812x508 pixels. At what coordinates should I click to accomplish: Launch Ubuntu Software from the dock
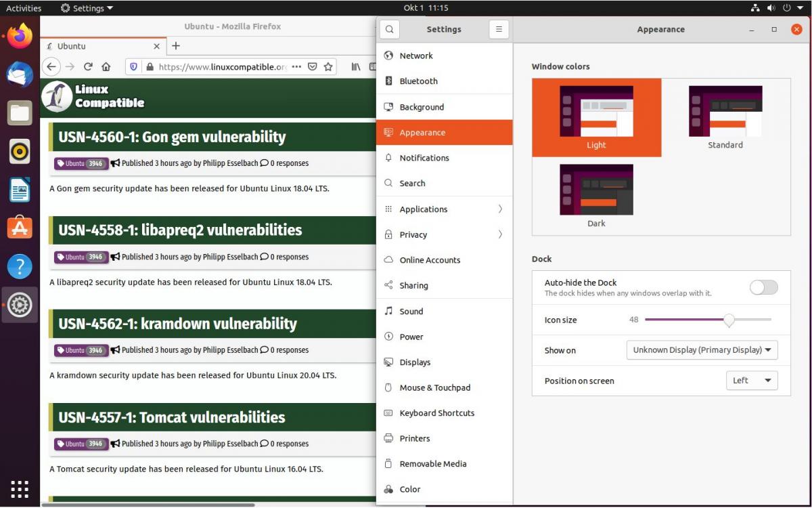pos(20,228)
